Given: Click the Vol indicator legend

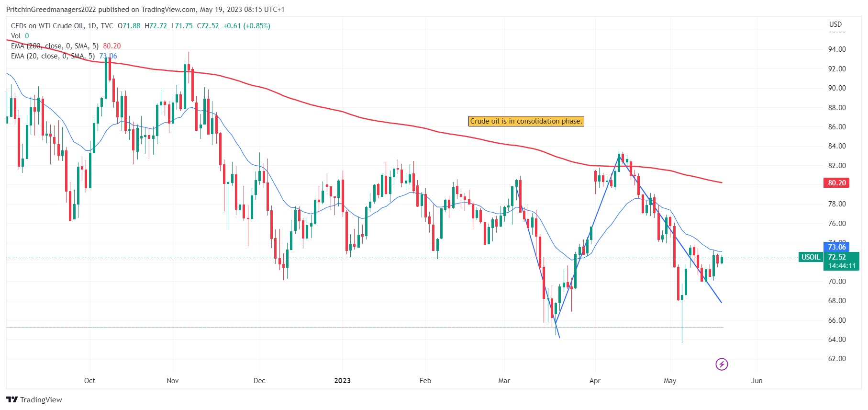Looking at the screenshot, I should [20, 36].
